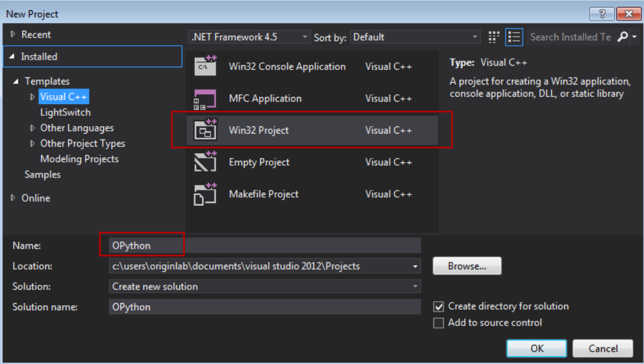
Task: Select the Samples tree item
Action: coord(42,174)
